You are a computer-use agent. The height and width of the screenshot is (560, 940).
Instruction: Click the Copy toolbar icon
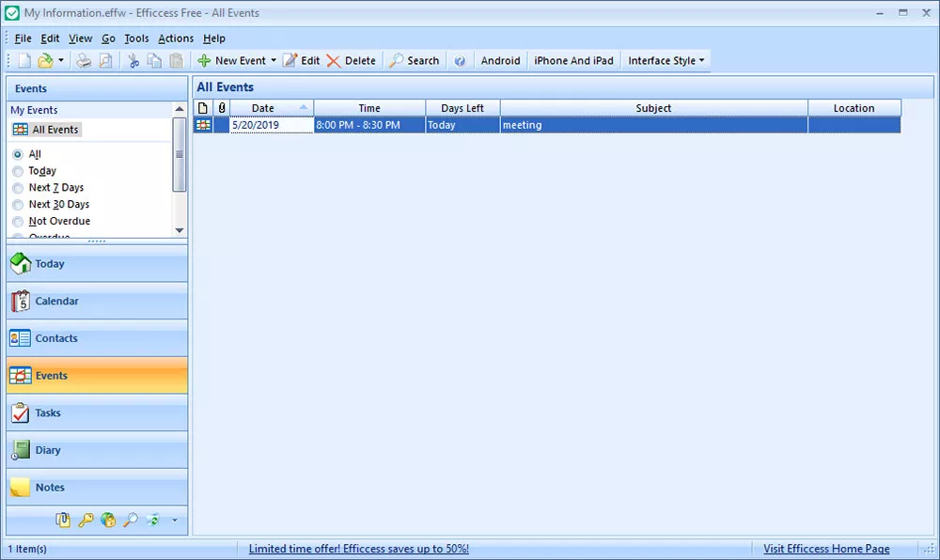155,60
